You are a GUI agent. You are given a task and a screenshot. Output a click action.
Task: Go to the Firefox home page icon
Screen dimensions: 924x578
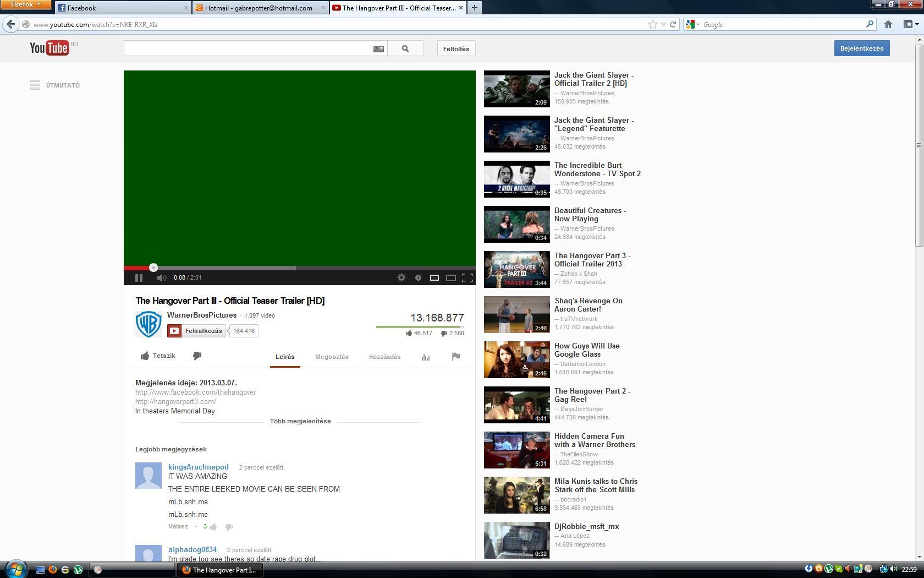point(888,24)
